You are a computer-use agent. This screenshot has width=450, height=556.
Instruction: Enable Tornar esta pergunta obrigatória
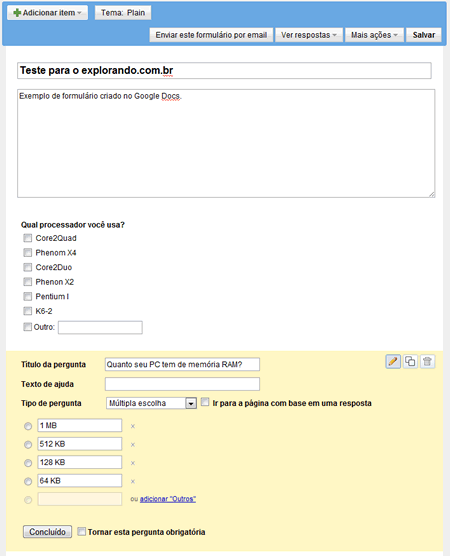82,532
